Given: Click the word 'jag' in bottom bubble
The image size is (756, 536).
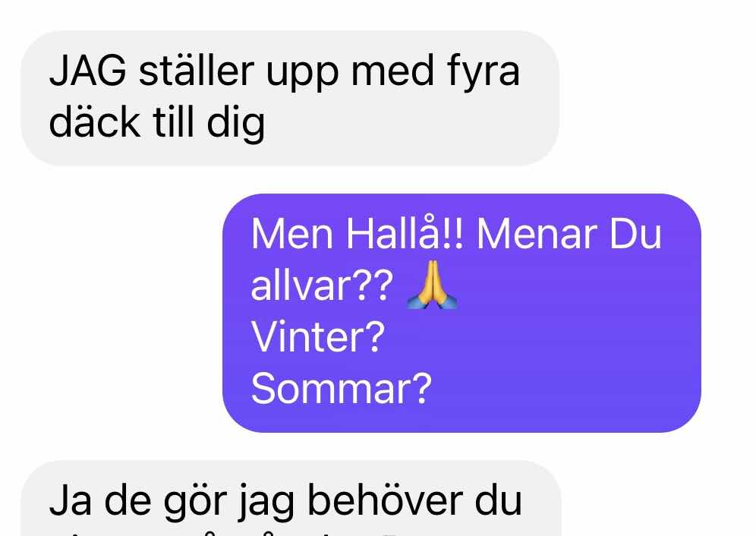Looking at the screenshot, I should tap(266, 503).
